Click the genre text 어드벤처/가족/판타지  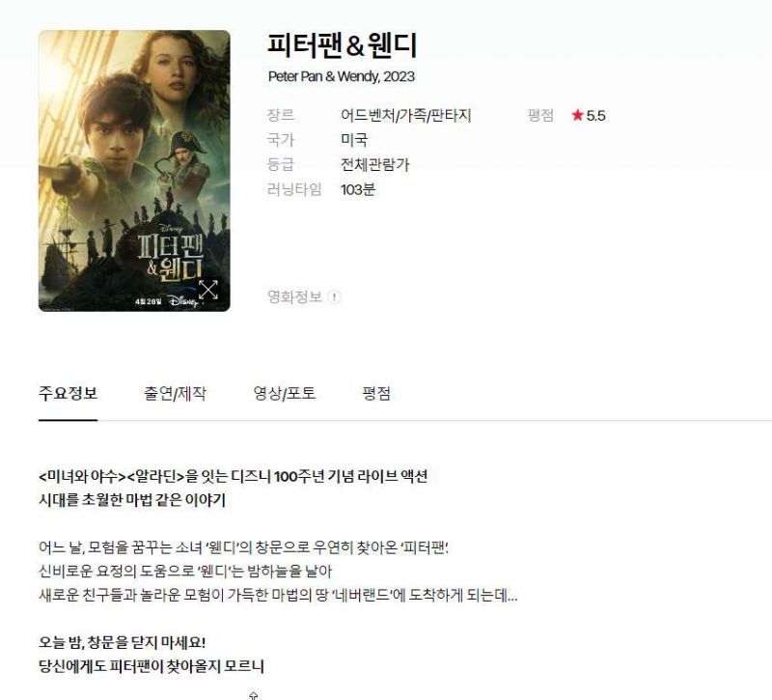pyautogui.click(x=406, y=116)
